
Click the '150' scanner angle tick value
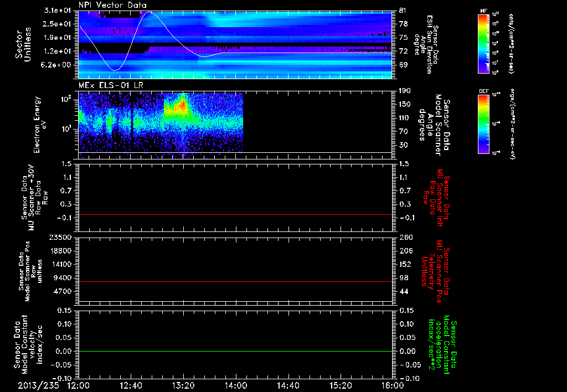[x=405, y=104]
